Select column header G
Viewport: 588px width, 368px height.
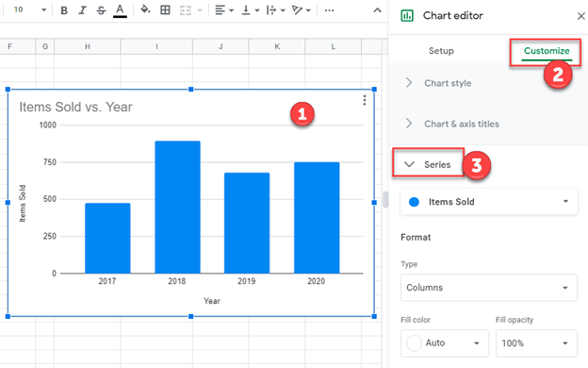45,46
